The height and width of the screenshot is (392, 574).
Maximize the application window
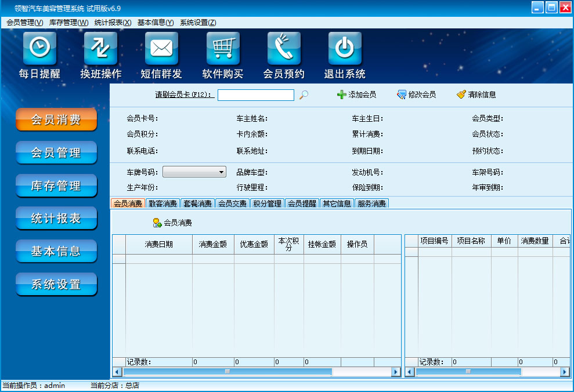551,8
